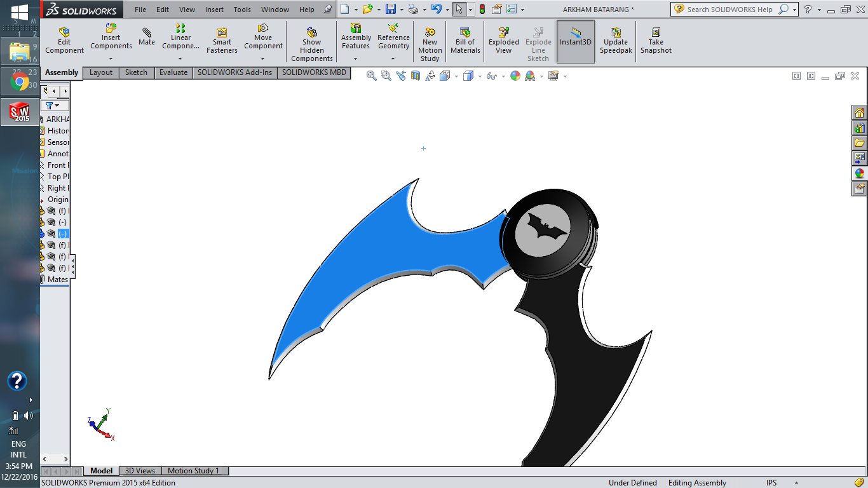Click the IPS units in status bar

click(x=771, y=483)
